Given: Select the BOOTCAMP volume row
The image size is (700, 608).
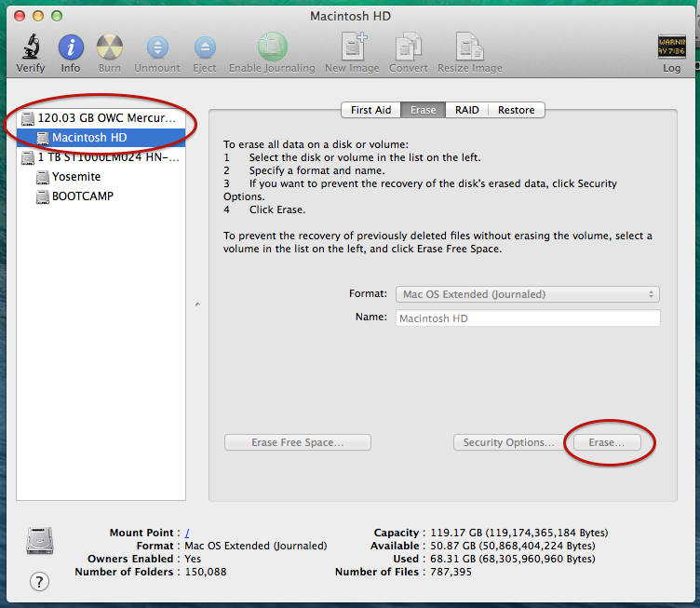Looking at the screenshot, I should click(x=101, y=196).
